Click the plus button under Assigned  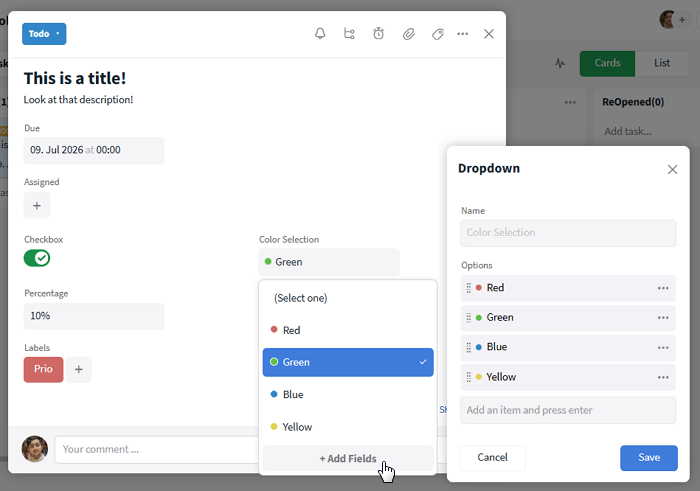pos(37,205)
